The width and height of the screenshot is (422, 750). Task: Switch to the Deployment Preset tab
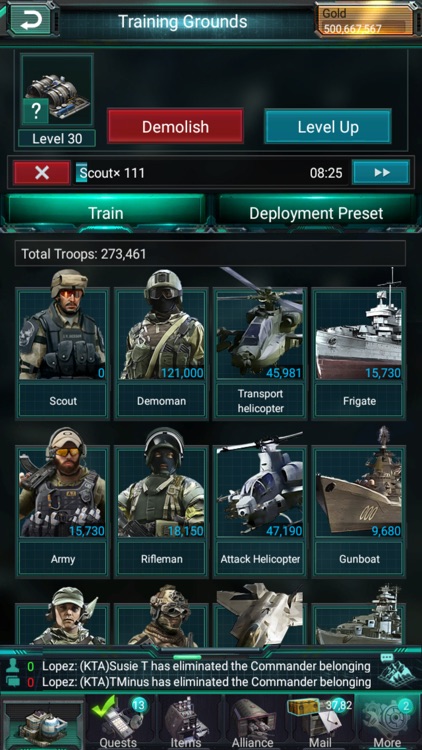pyautogui.click(x=316, y=213)
